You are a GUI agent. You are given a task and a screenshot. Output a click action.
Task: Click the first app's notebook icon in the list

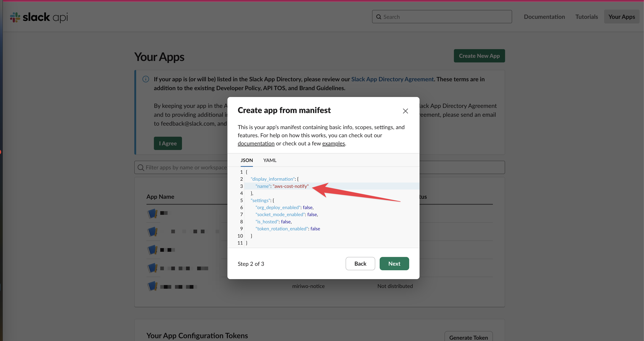click(152, 213)
